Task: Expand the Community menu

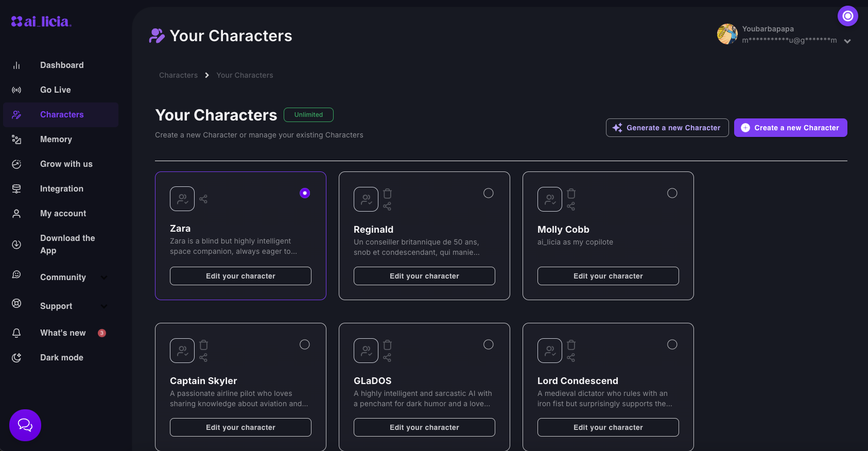Action: 104,277
